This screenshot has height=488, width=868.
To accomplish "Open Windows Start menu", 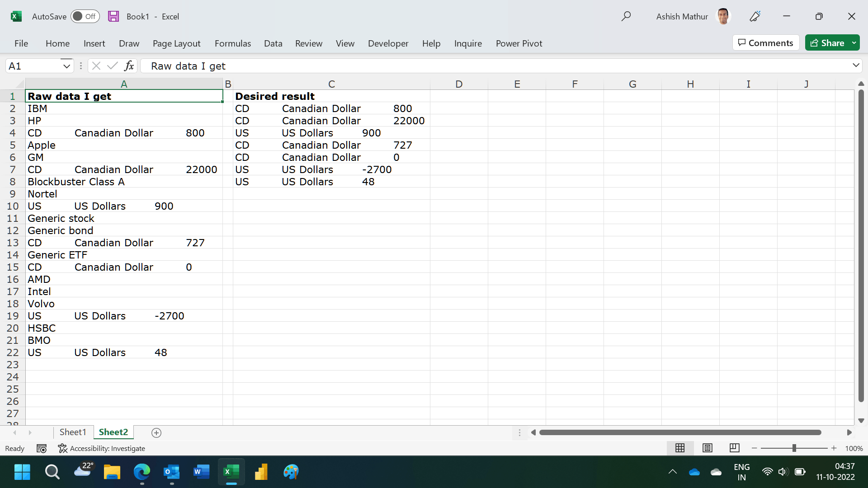I will point(22,472).
